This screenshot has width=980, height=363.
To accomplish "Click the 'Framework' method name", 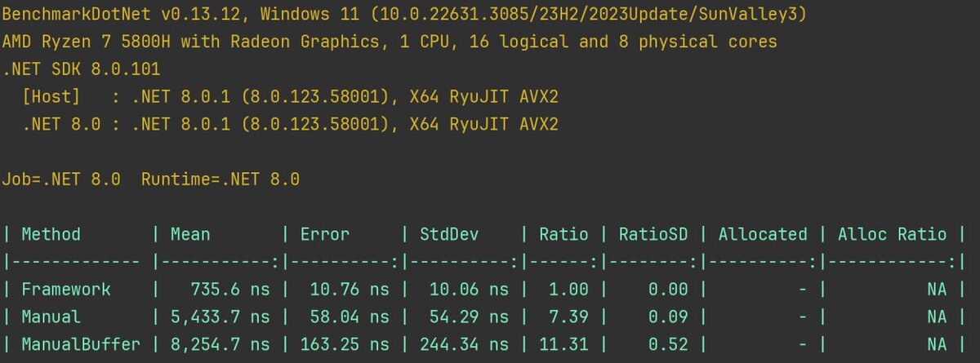I will (66, 290).
